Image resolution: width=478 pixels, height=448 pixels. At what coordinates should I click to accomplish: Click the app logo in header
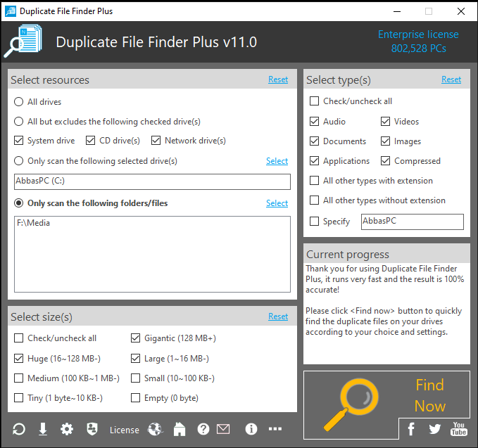click(23, 41)
